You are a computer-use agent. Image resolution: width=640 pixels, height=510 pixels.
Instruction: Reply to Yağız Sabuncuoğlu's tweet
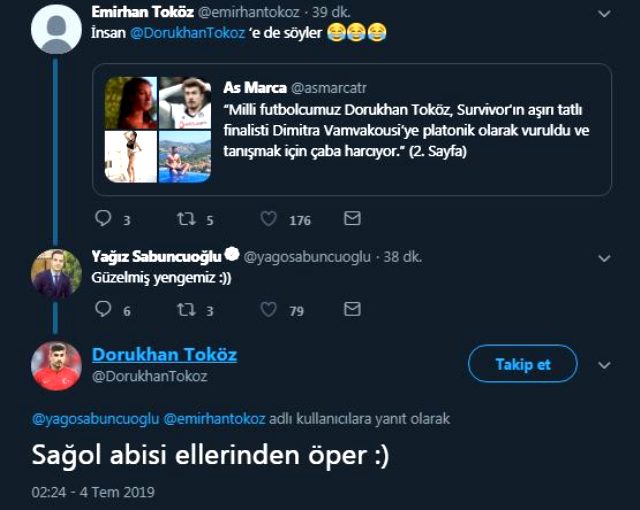point(103,310)
